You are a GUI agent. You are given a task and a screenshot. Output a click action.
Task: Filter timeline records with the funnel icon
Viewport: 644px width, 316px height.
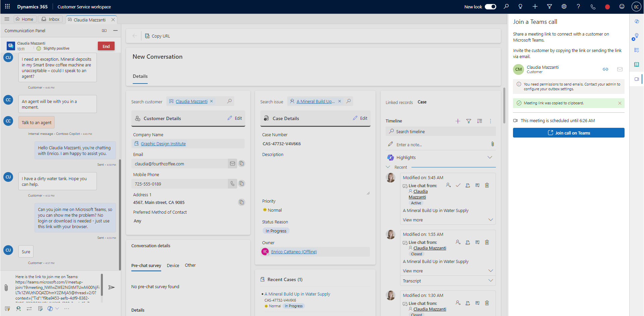pyautogui.click(x=468, y=121)
